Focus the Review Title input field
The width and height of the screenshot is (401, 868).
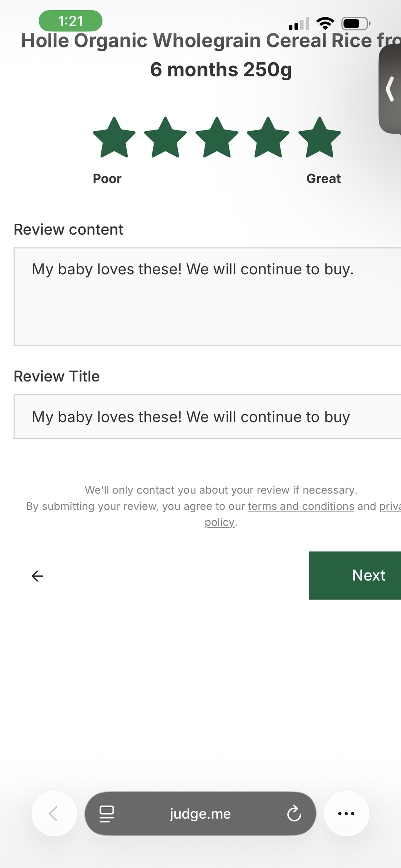(x=207, y=417)
